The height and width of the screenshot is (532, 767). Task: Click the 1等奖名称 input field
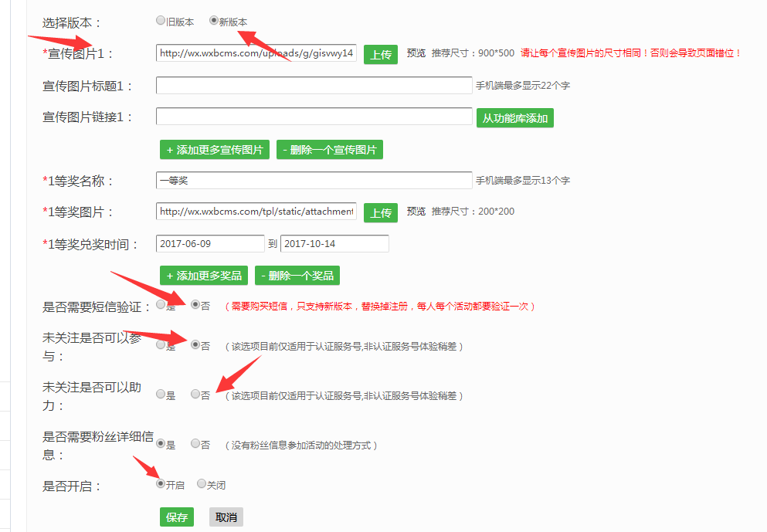coord(314,180)
